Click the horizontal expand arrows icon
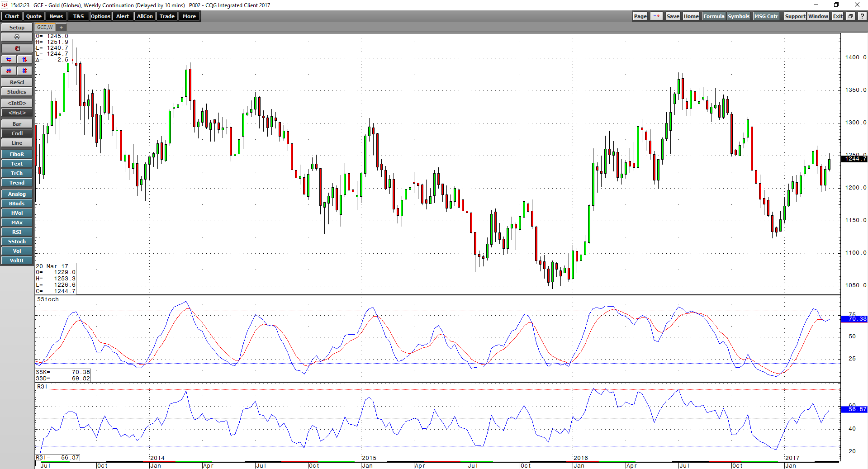Image resolution: width=868 pixels, height=469 pixels. coord(9,60)
